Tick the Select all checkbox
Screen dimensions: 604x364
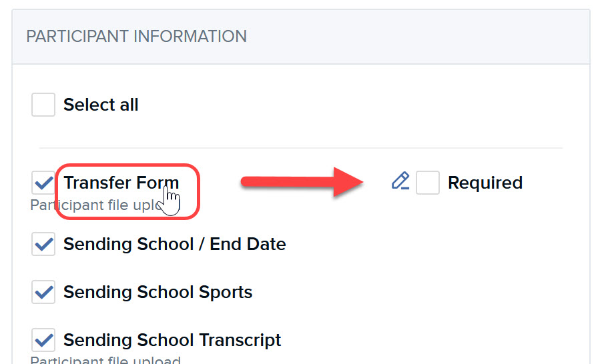click(x=43, y=105)
